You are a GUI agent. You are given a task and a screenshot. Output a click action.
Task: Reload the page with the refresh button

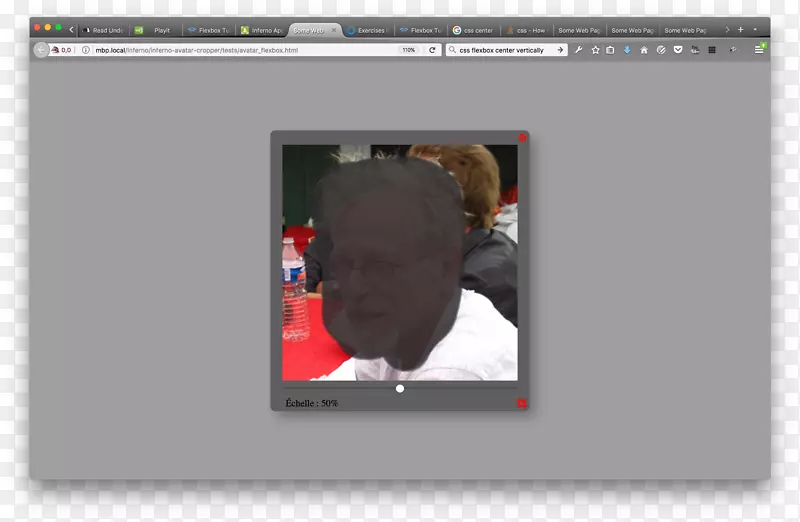coord(432,49)
